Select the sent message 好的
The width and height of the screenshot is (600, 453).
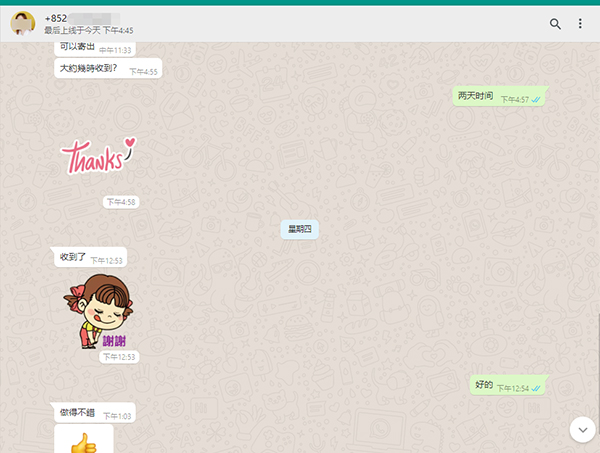click(484, 385)
